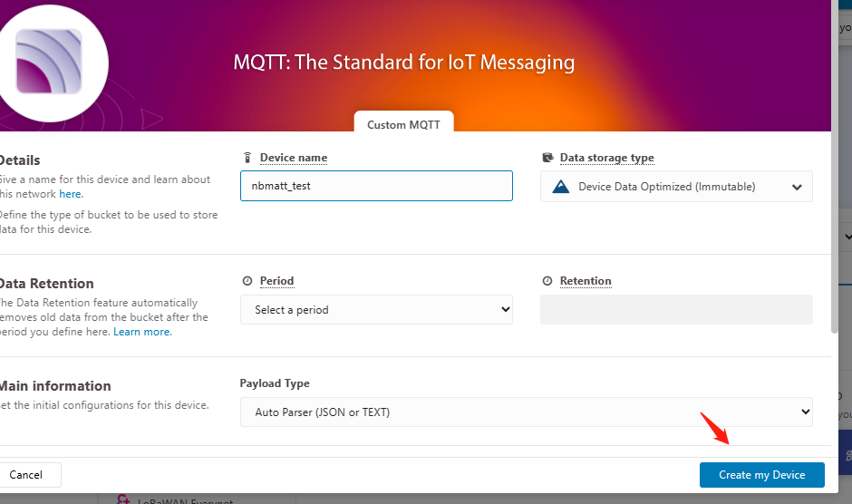Open the Data storage type dropdown
Screen dimensions: 852x504
(x=676, y=187)
